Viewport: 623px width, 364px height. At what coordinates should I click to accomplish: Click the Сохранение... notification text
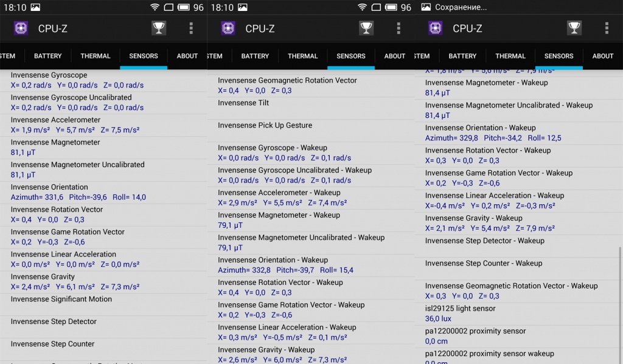point(461,7)
